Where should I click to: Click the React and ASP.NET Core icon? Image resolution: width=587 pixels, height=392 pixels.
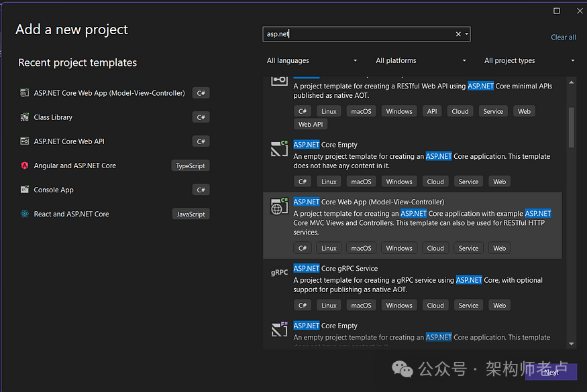24,214
